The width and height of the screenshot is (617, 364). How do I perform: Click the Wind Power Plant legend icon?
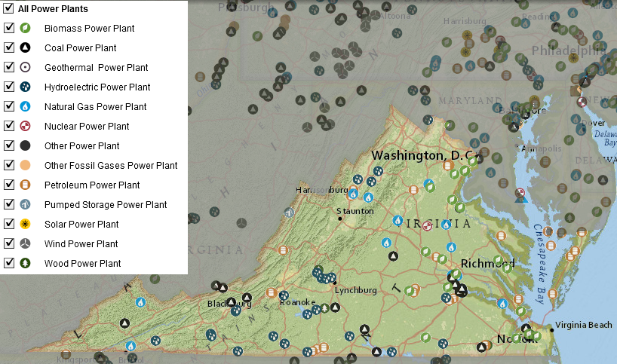25,243
